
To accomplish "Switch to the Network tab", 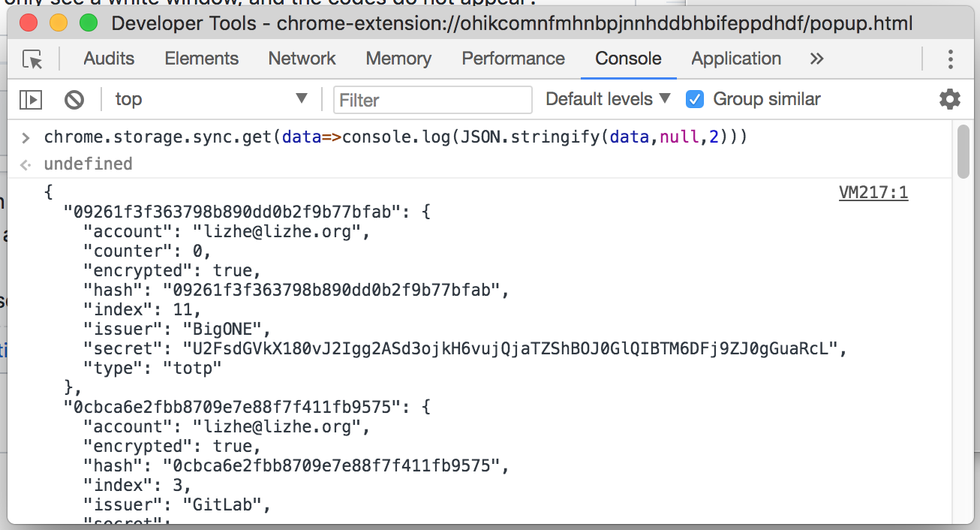I will click(301, 59).
